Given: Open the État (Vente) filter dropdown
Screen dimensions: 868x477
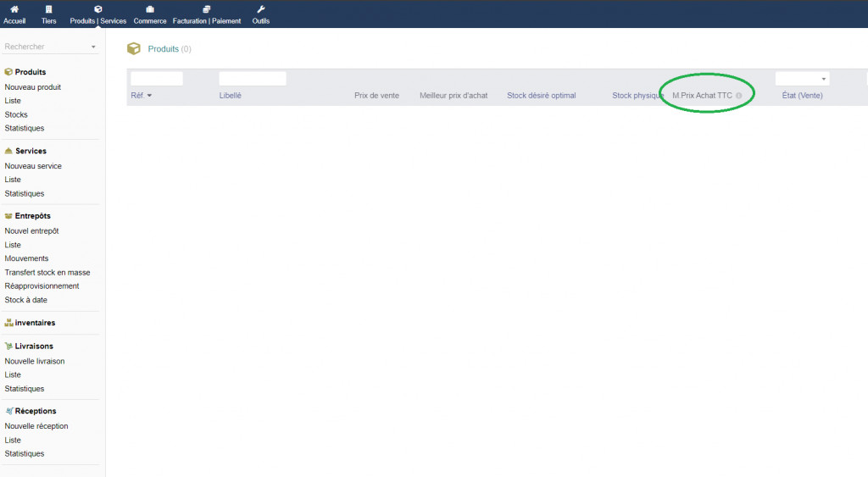Looking at the screenshot, I should pyautogui.click(x=802, y=79).
